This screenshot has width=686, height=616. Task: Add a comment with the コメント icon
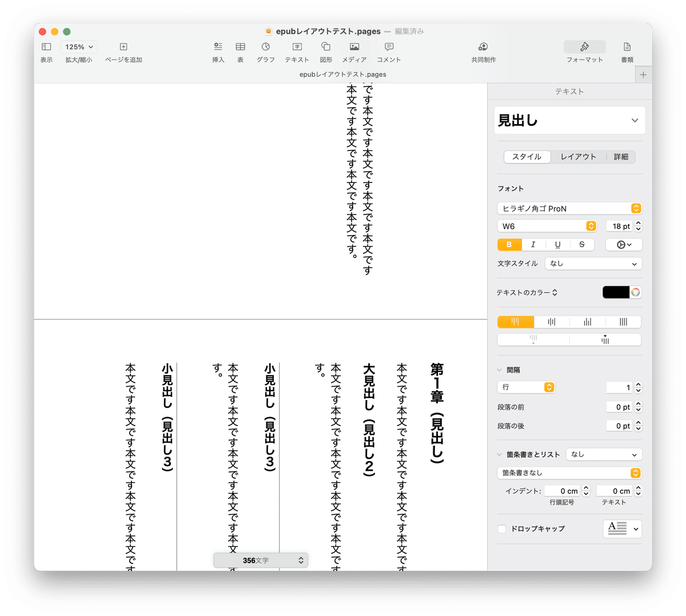tap(389, 52)
